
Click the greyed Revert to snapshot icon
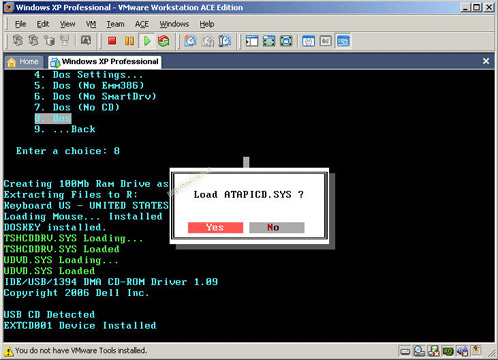[x=208, y=41]
